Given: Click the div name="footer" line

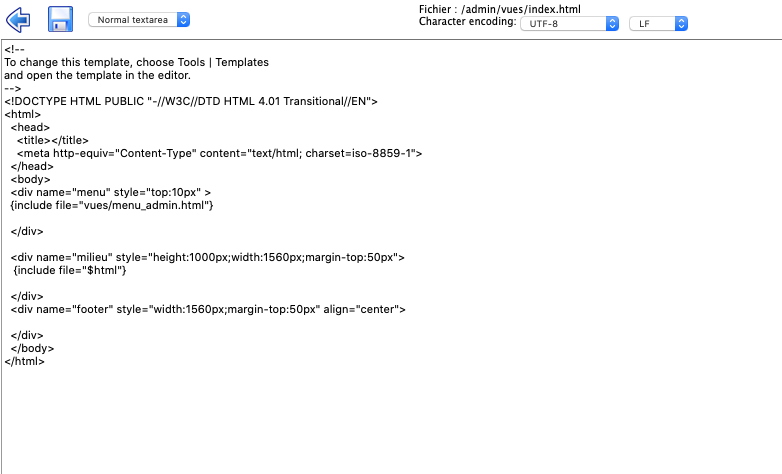Looking at the screenshot, I should (x=208, y=309).
